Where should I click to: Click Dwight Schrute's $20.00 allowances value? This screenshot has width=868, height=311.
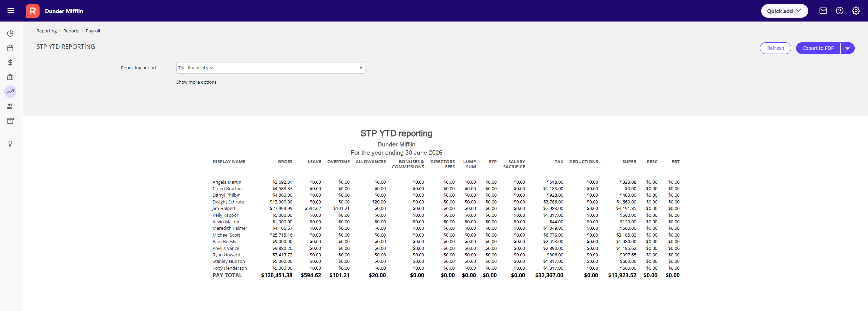(x=379, y=202)
